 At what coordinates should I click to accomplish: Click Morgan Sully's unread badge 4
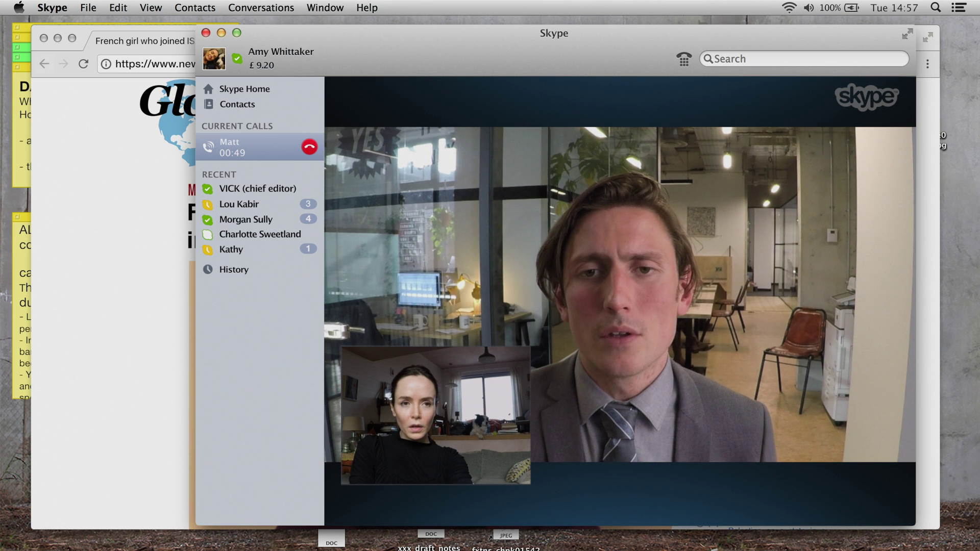(308, 218)
